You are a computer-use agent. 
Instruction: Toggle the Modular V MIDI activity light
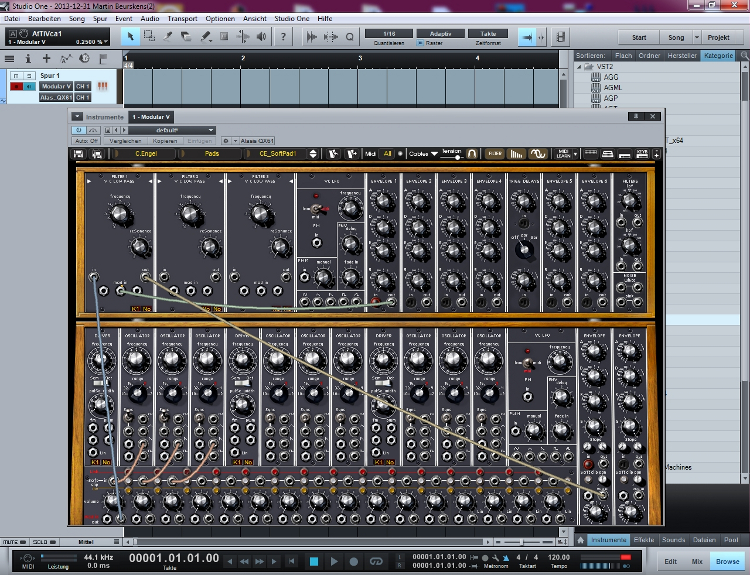tap(400, 154)
